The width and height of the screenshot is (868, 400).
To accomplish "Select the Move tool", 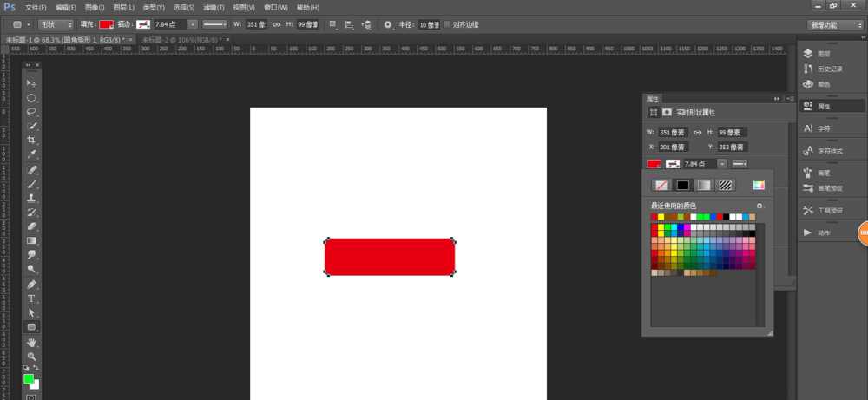I will 31,83.
